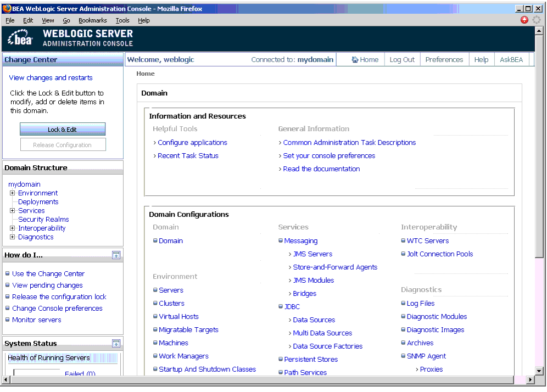Image resolution: width=547 pixels, height=392 pixels.
Task: Open Release the configuration lock help link
Action: pos(59,296)
